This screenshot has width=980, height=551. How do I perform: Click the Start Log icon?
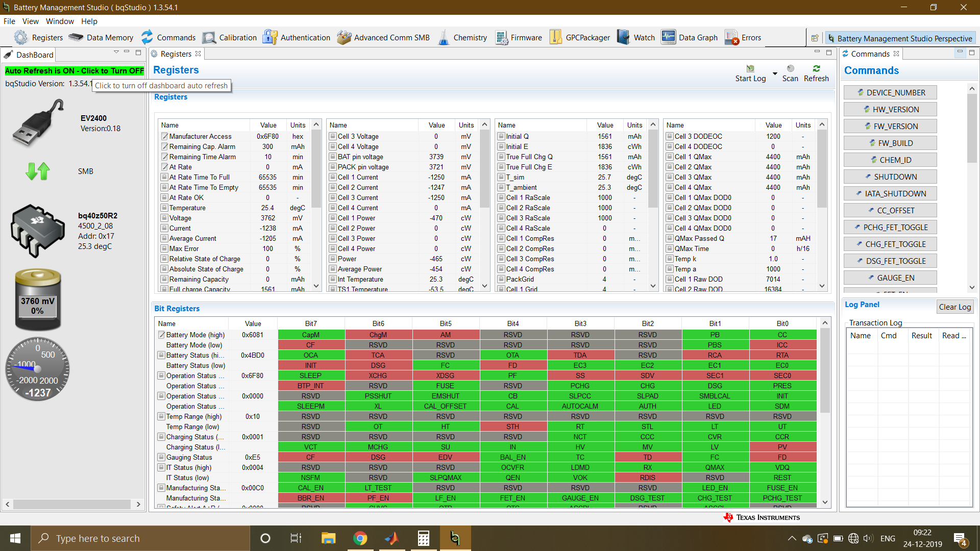click(750, 73)
